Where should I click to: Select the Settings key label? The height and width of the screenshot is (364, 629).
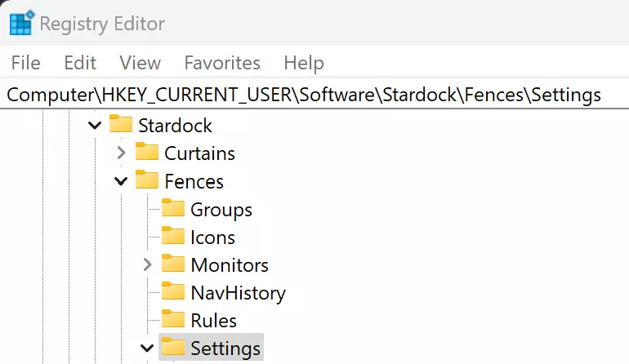pos(225,348)
